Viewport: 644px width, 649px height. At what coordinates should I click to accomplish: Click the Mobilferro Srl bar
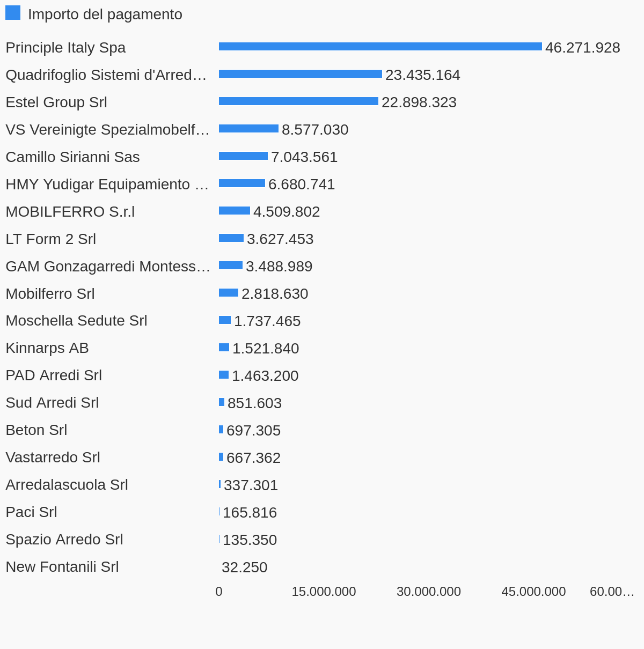(x=229, y=293)
